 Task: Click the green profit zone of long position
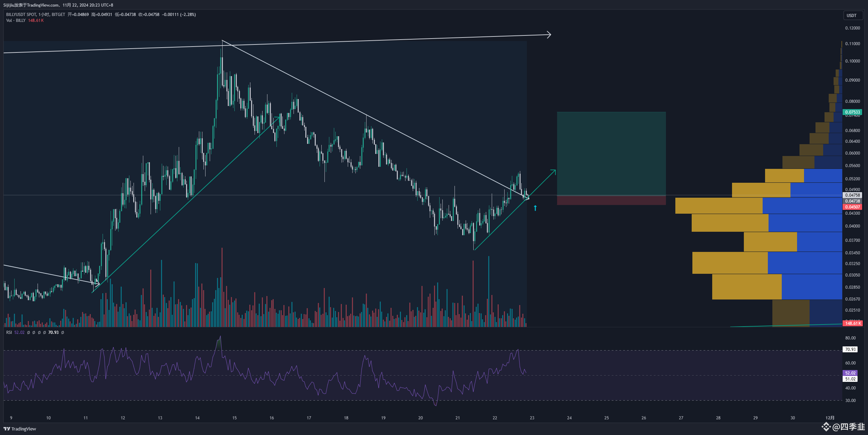(x=611, y=153)
